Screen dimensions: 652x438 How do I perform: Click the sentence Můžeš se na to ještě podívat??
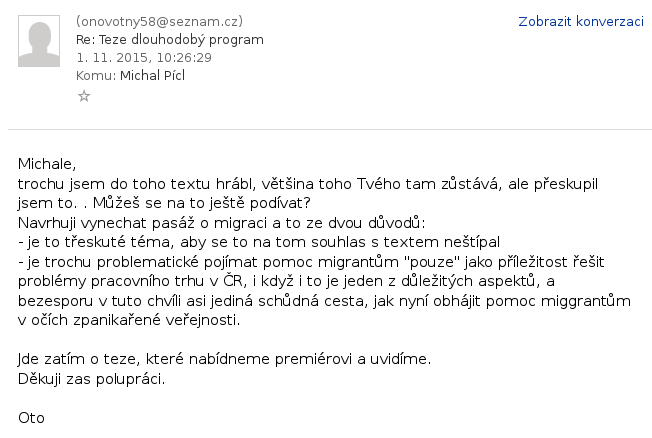coord(202,203)
